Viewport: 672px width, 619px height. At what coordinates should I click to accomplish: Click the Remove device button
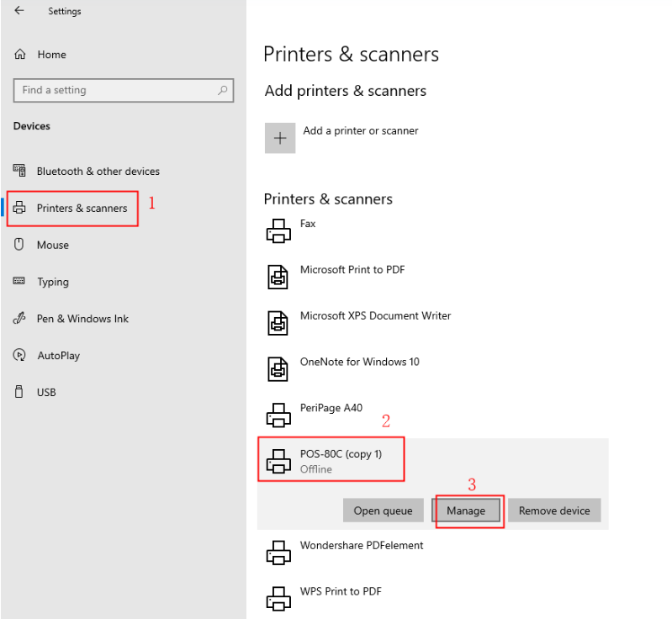tap(554, 511)
